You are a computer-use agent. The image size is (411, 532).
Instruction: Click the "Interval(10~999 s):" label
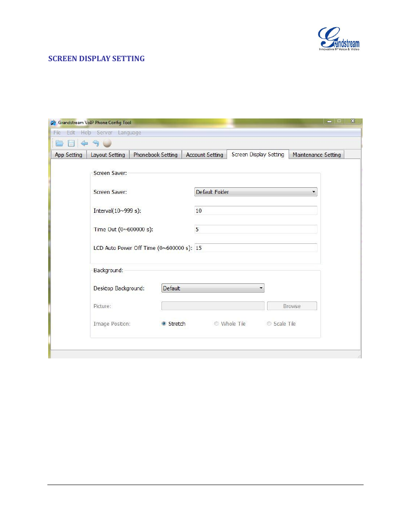117,211
